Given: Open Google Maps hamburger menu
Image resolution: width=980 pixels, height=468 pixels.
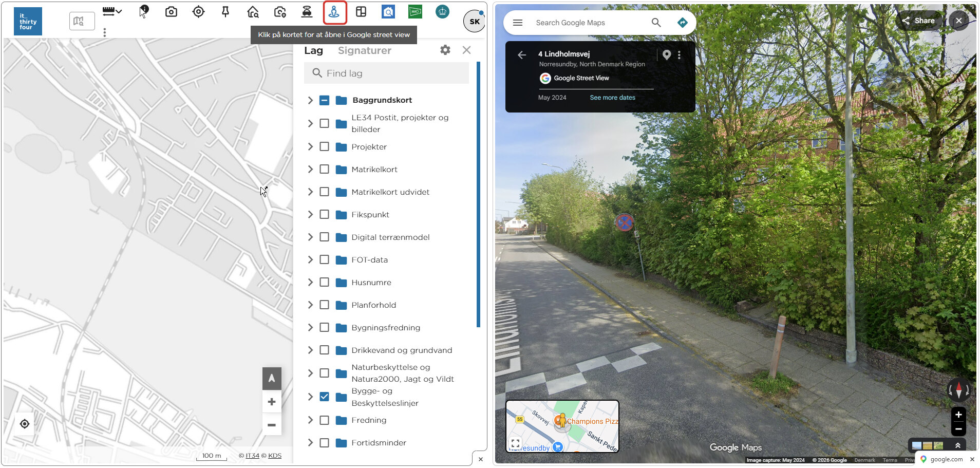Looking at the screenshot, I should 518,23.
